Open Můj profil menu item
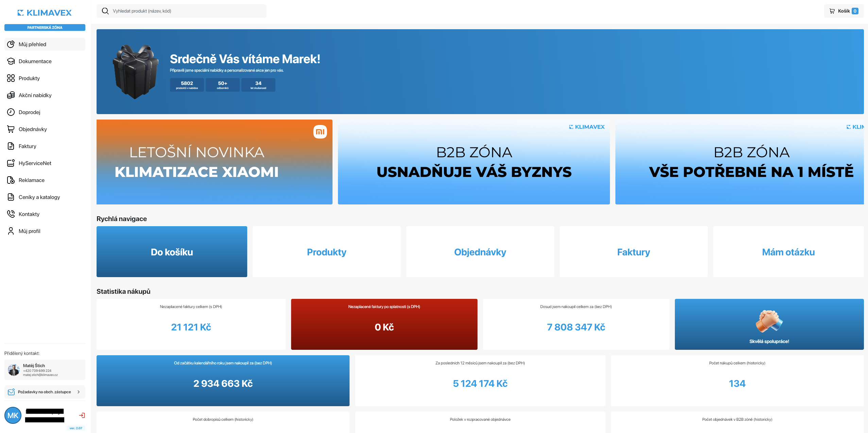 tap(45, 231)
